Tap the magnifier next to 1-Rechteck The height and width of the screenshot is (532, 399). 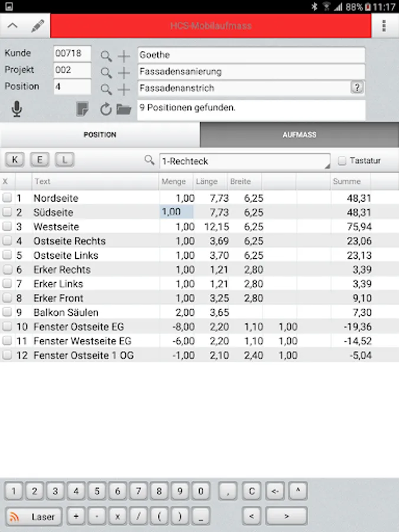pos(150,160)
